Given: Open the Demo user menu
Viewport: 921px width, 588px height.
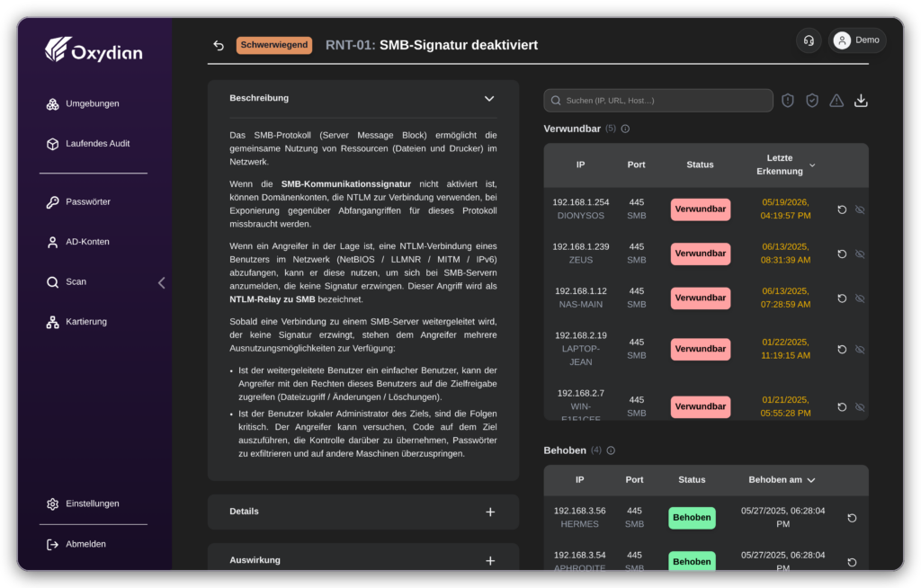Looking at the screenshot, I should pos(857,40).
